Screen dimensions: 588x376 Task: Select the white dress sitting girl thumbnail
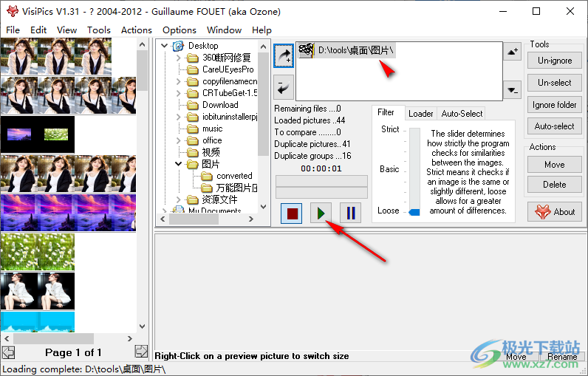point(38,291)
